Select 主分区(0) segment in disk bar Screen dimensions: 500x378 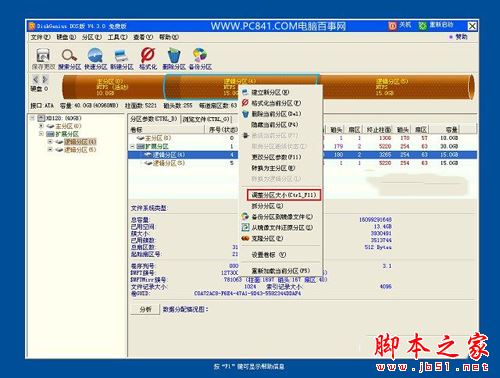(112, 87)
